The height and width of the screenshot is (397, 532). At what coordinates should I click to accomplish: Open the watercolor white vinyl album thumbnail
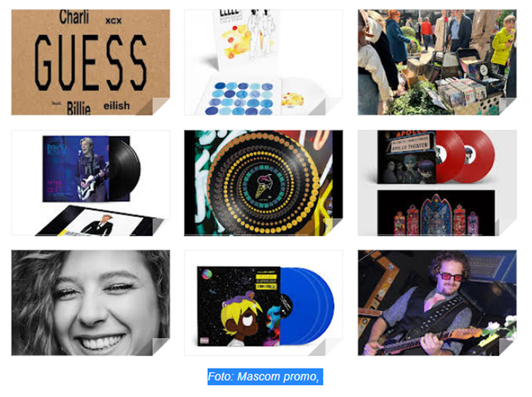[x=263, y=62]
